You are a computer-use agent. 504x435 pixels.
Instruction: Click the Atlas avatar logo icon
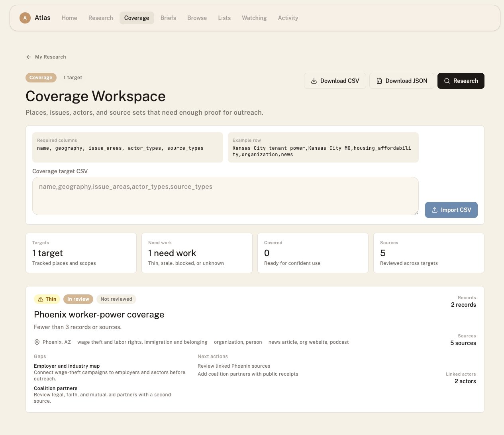[x=25, y=18]
